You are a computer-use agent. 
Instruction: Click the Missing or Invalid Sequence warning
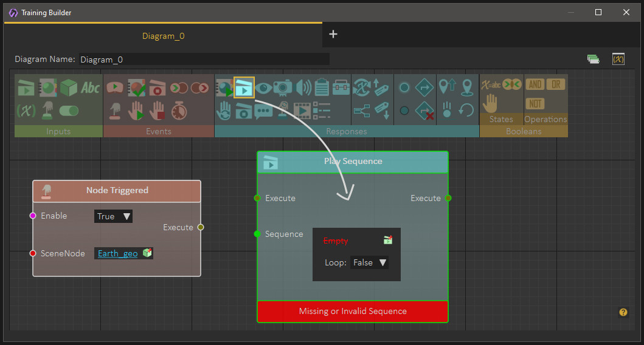[x=352, y=312]
